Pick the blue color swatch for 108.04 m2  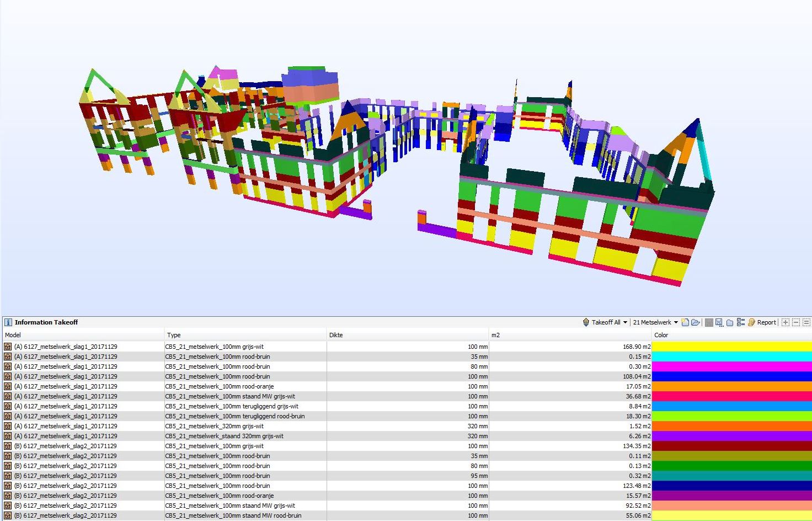tap(732, 376)
